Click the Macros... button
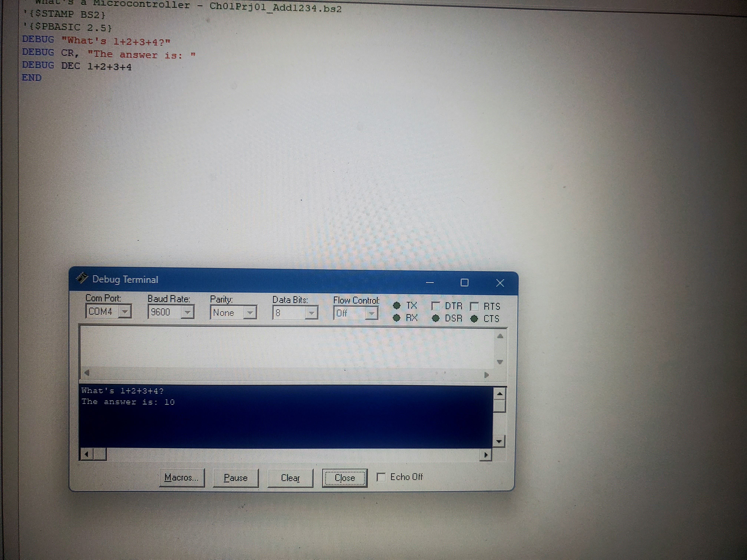 tap(182, 478)
